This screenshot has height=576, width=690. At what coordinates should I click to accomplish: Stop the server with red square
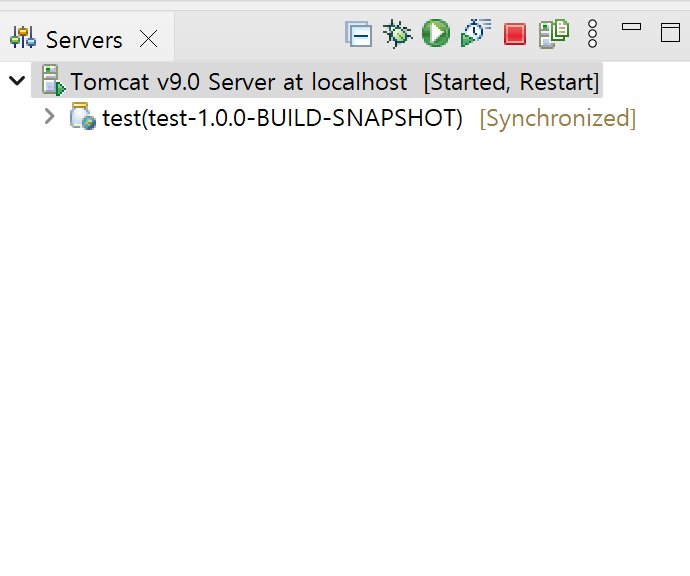click(515, 34)
